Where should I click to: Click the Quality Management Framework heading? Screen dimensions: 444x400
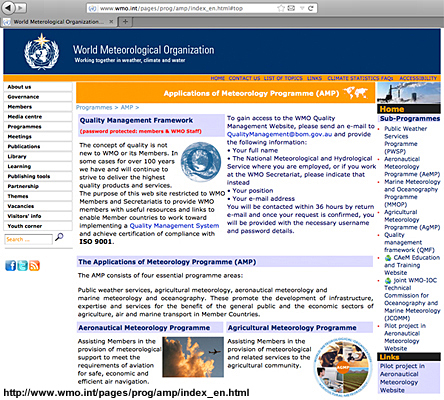tap(136, 120)
